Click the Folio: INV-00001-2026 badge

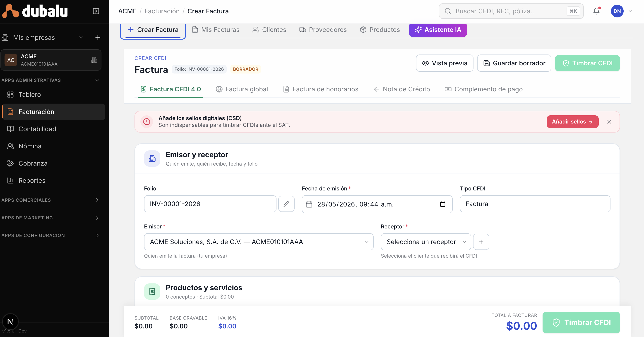click(199, 69)
